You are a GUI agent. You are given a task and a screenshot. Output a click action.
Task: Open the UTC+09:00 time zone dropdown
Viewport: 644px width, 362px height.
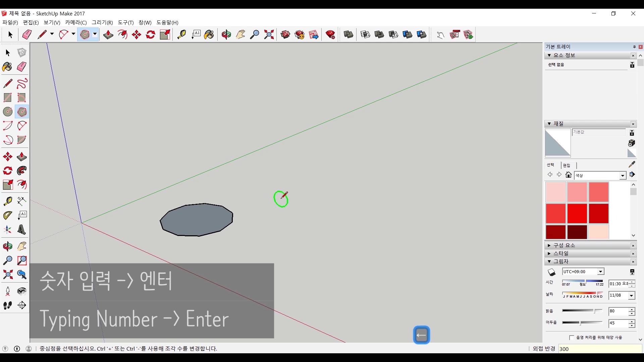click(x=600, y=272)
